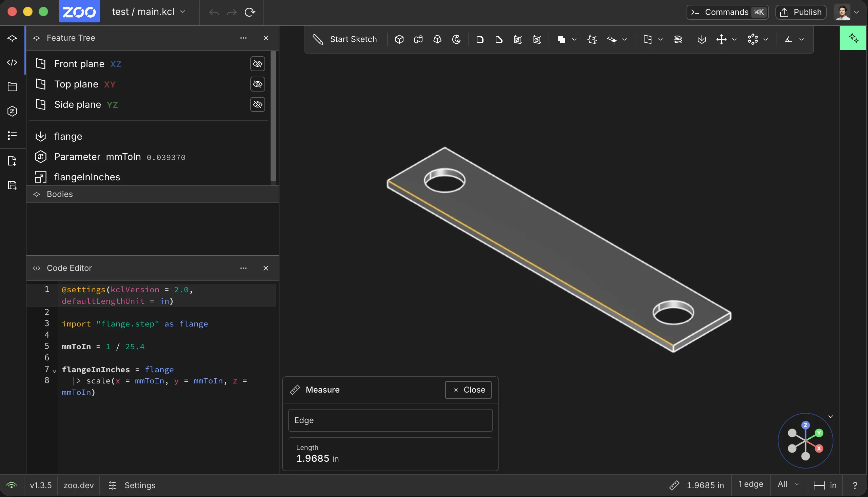Open Settings in status bar
The image size is (868, 497).
132,485
